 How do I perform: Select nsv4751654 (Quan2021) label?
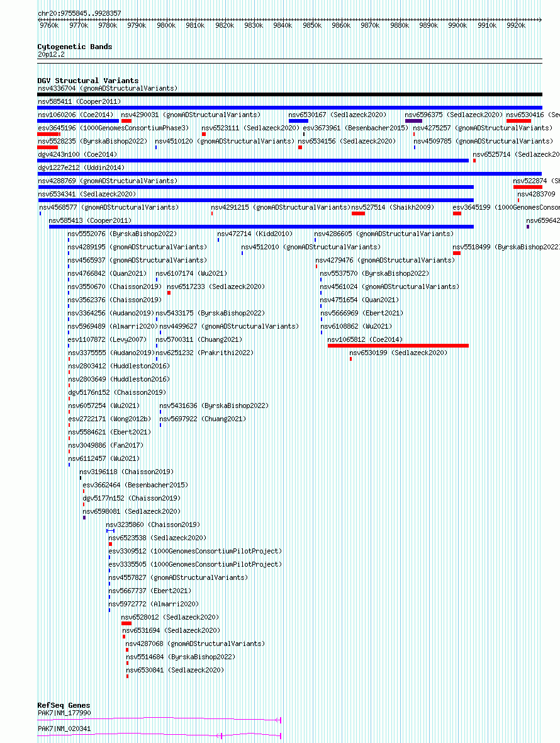[359, 300]
